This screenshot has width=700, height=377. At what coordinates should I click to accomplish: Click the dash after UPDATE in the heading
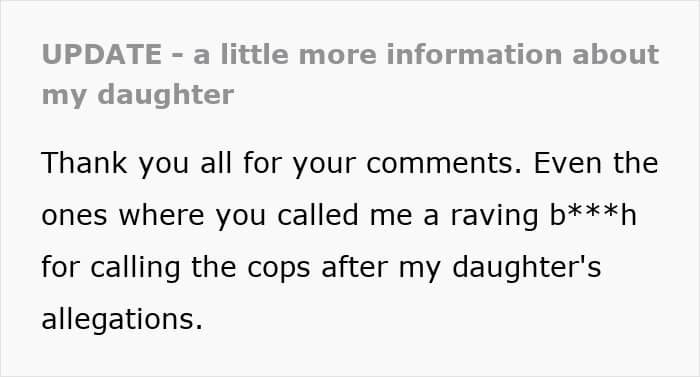click(177, 57)
